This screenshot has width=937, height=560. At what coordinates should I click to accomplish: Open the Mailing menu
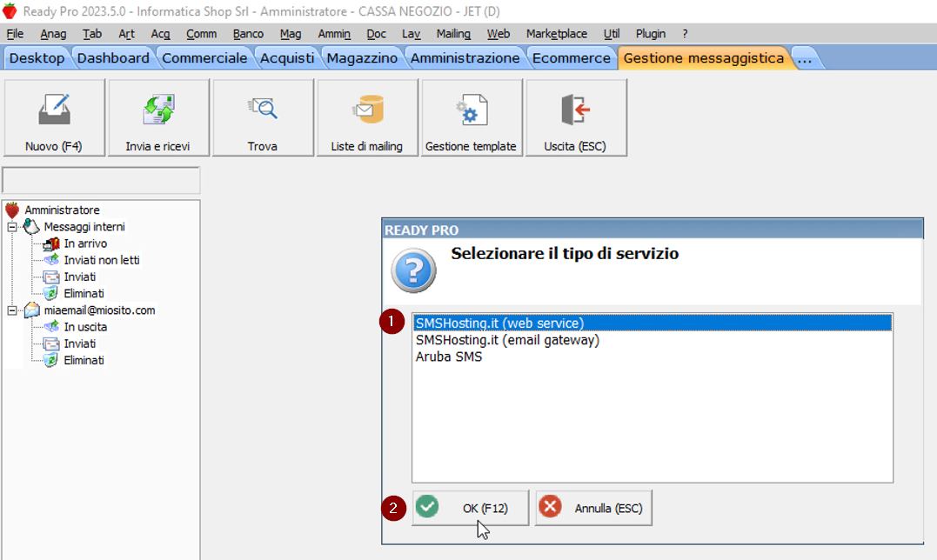453,34
